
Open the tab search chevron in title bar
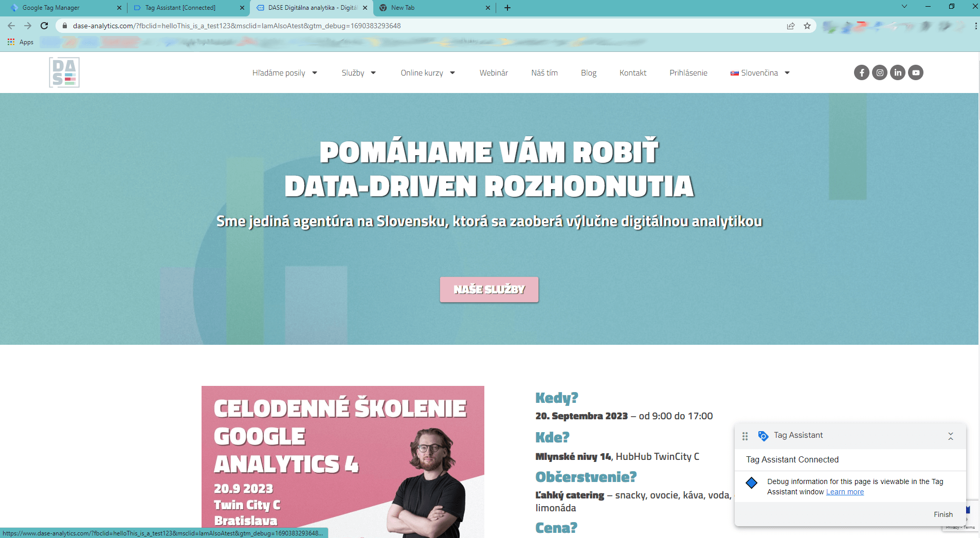[904, 7]
